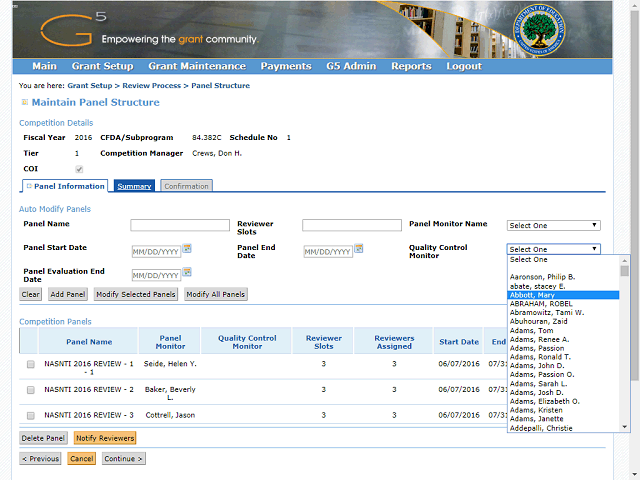Click Logout in the navigation bar

pos(464,66)
